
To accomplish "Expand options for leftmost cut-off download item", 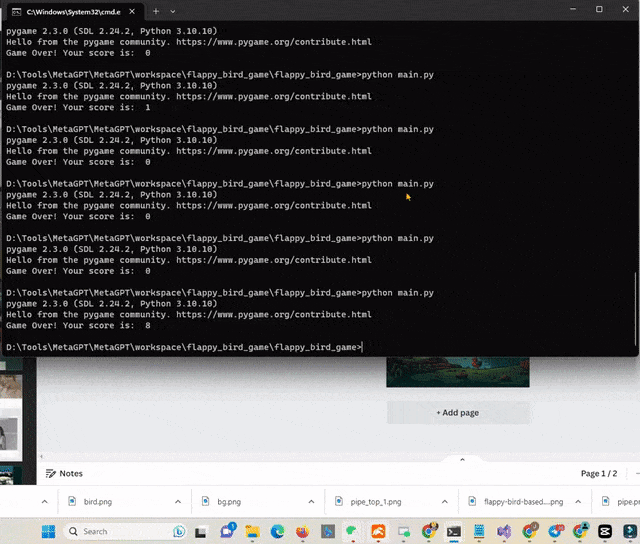I will tap(45, 502).
